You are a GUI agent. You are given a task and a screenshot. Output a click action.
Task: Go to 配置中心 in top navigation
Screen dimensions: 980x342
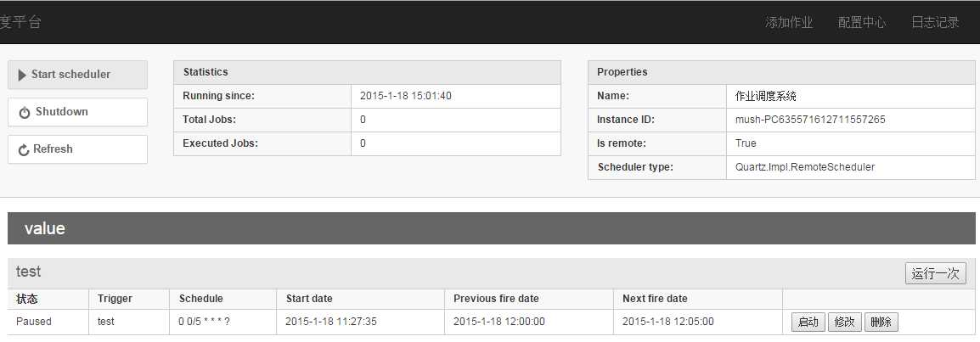pos(861,23)
